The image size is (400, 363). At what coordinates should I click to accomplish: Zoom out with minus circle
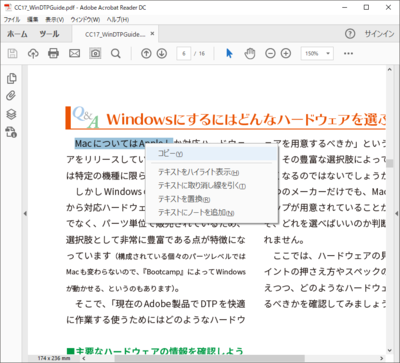tap(270, 53)
